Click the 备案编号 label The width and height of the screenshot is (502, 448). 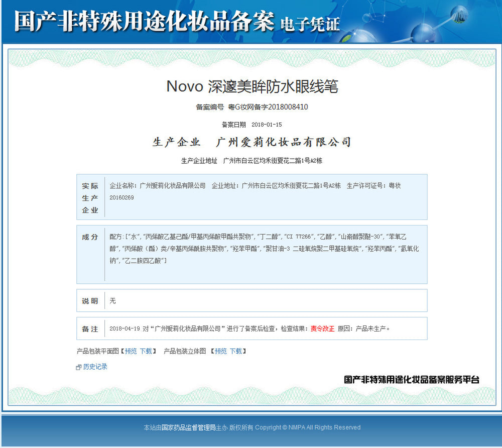210,107
